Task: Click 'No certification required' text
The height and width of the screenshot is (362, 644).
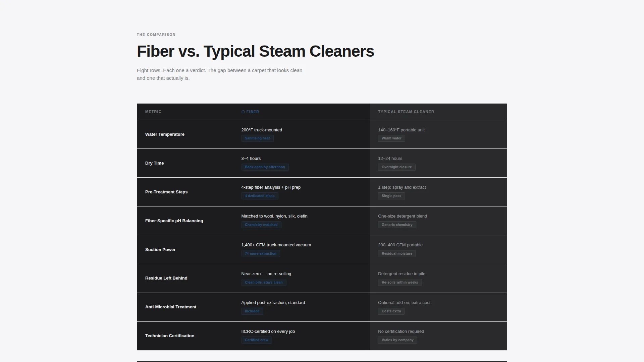Action: [x=401, y=331]
